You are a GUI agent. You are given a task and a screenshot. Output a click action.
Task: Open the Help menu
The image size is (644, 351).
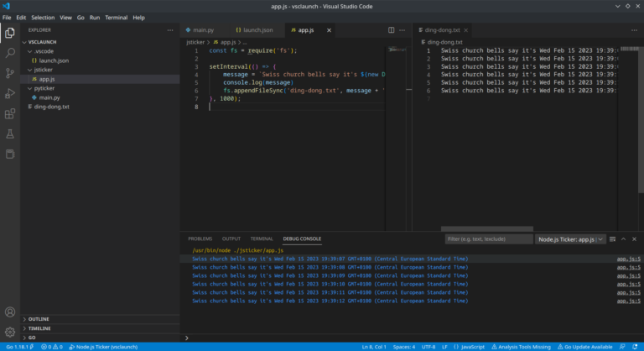139,18
